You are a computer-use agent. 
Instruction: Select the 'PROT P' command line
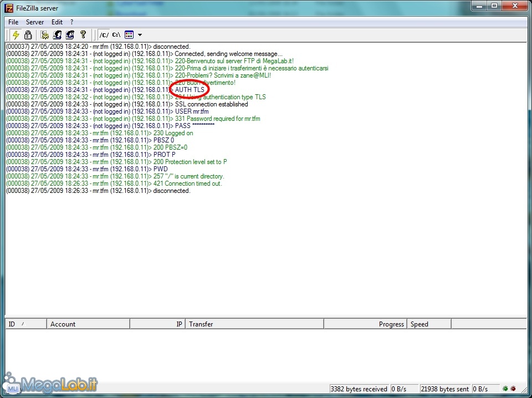tap(90, 155)
